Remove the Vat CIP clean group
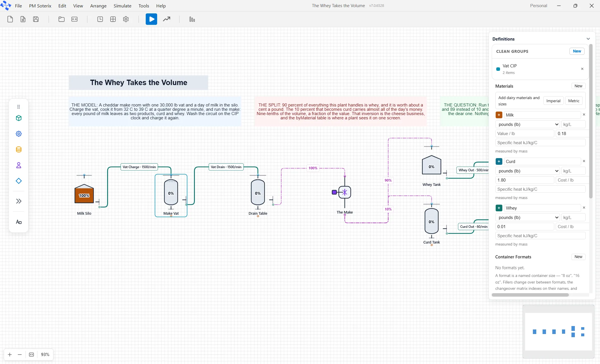 point(582,69)
